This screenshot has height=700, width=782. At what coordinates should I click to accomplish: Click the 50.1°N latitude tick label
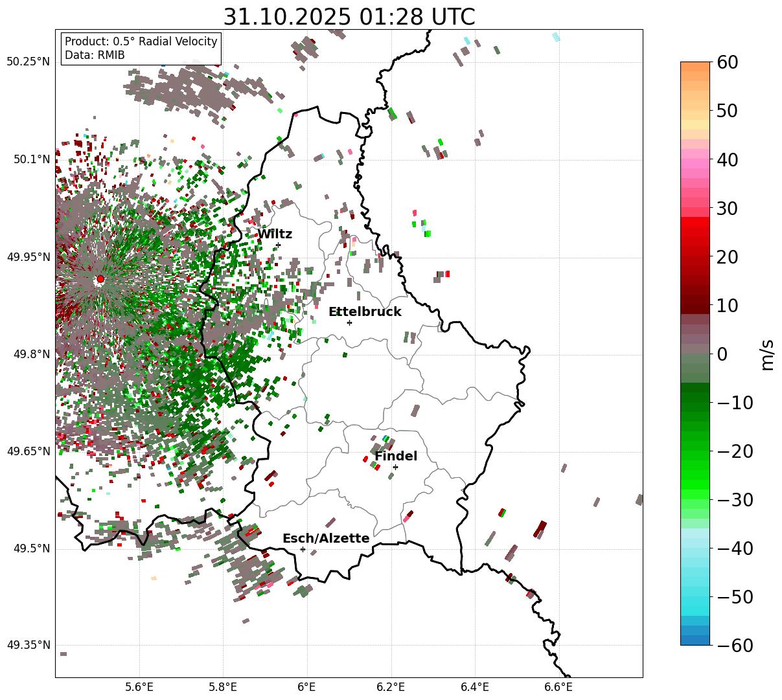[x=31, y=159]
